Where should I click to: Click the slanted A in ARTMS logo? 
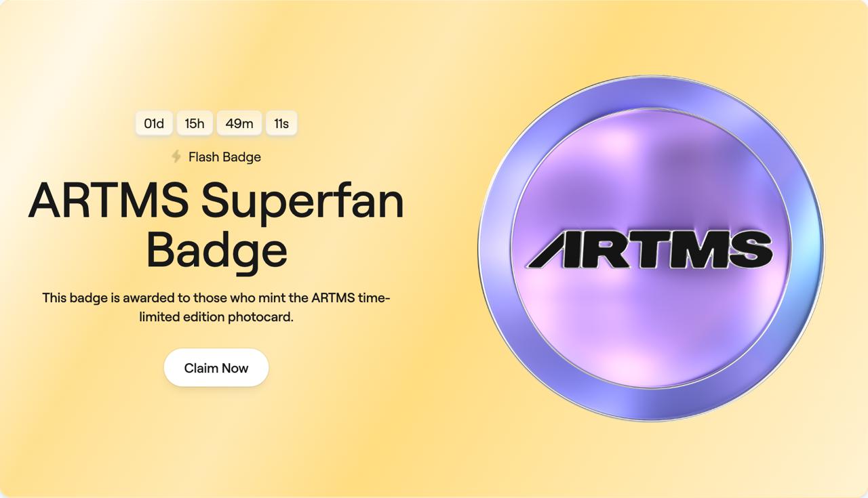554,249
